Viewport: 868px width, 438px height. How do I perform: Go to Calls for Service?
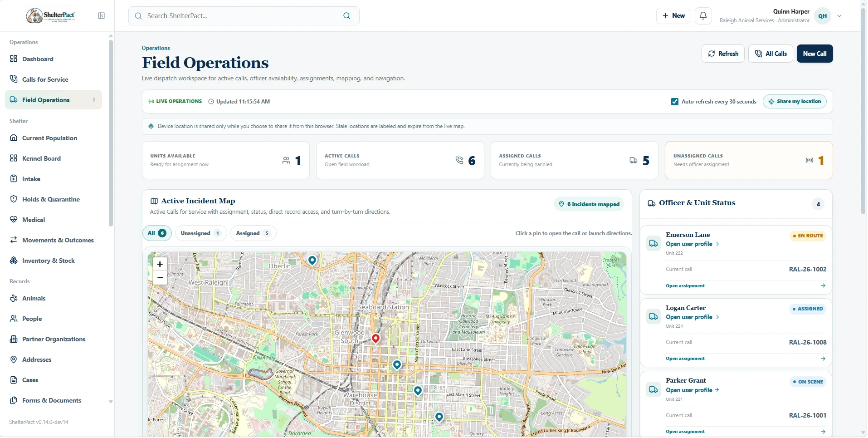(x=54, y=79)
